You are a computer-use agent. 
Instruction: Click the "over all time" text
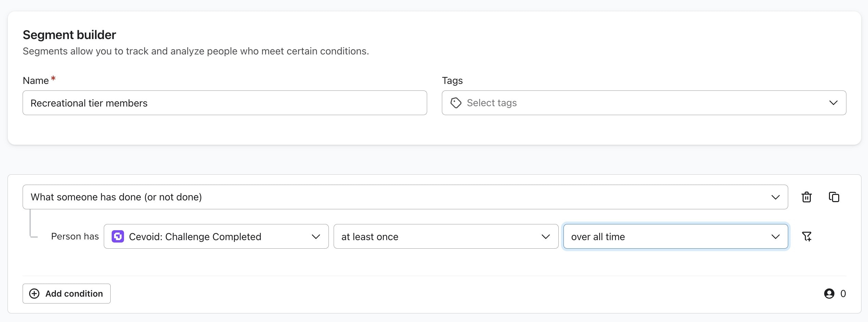(x=598, y=237)
